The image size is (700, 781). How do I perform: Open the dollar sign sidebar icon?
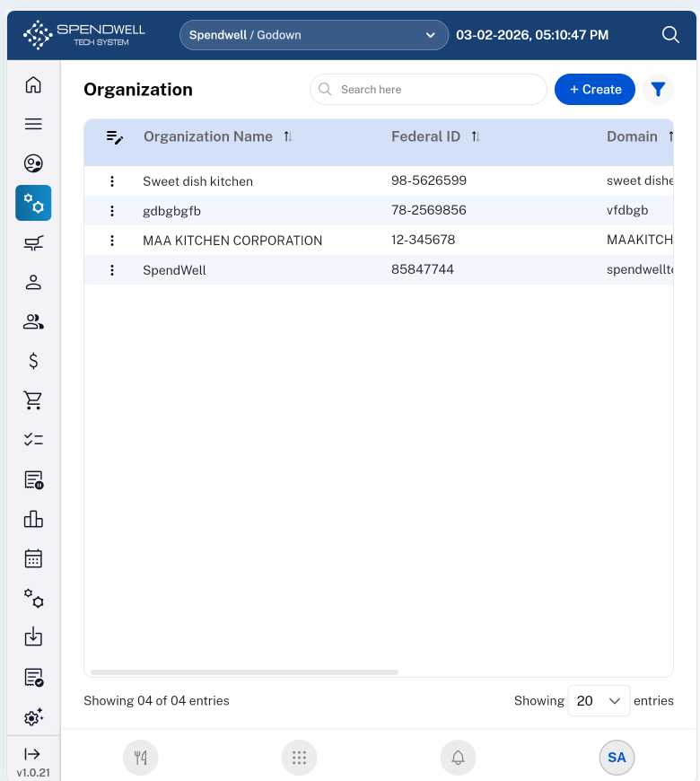(33, 361)
